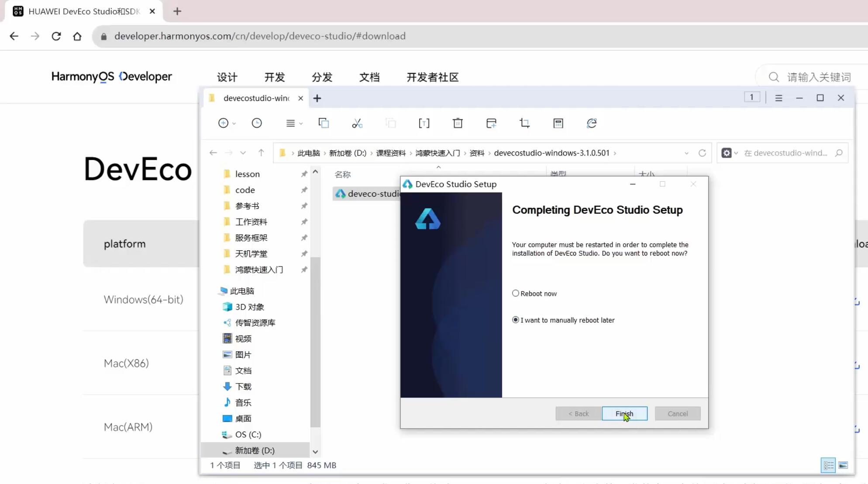
Task: Click the copy toolbar icon
Action: (324, 123)
